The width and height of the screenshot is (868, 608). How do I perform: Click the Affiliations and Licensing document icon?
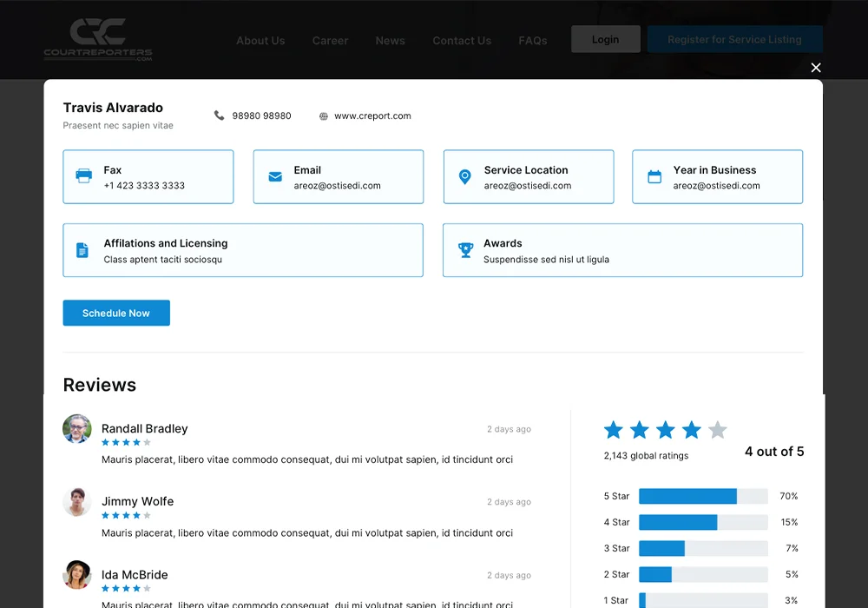tap(82, 250)
